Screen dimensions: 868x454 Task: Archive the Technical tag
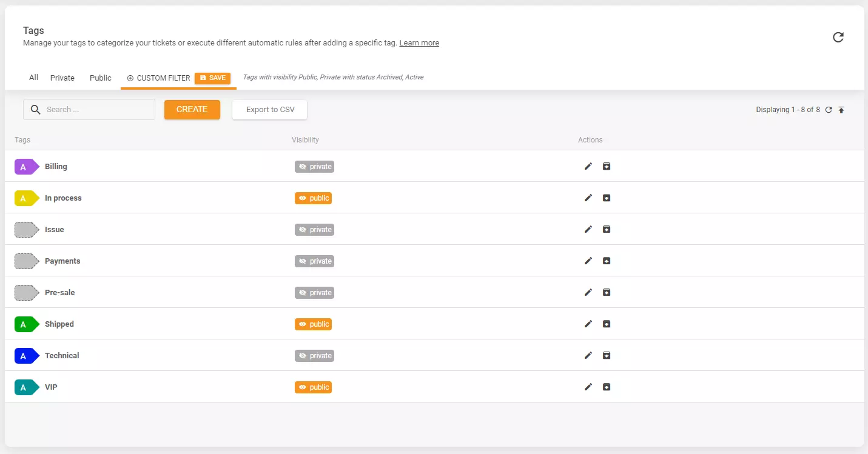click(607, 355)
